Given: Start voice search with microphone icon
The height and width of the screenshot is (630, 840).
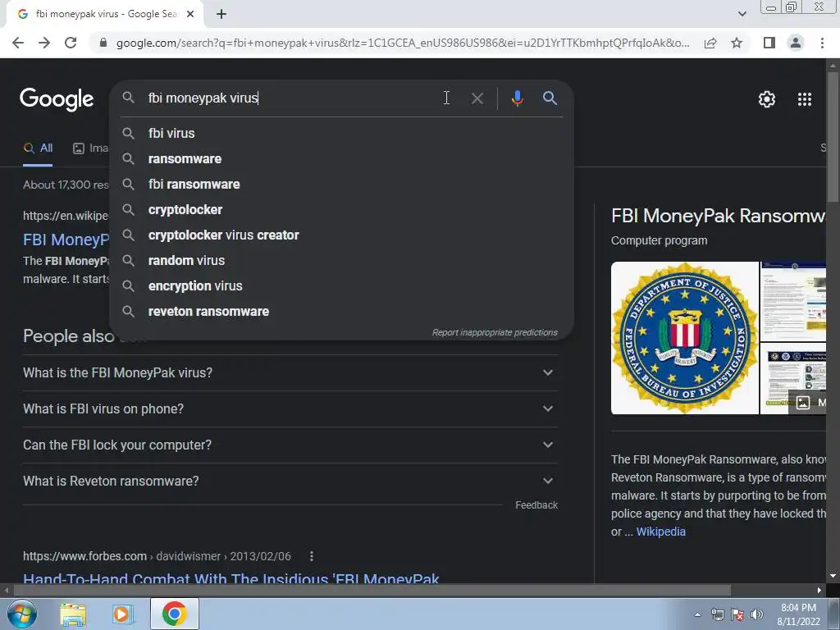Looking at the screenshot, I should 517,98.
